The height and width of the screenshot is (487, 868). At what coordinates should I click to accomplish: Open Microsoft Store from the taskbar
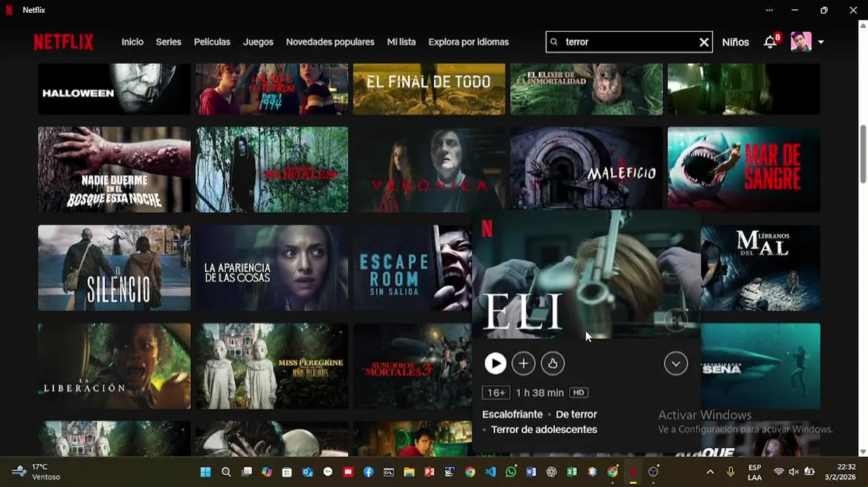click(287, 472)
